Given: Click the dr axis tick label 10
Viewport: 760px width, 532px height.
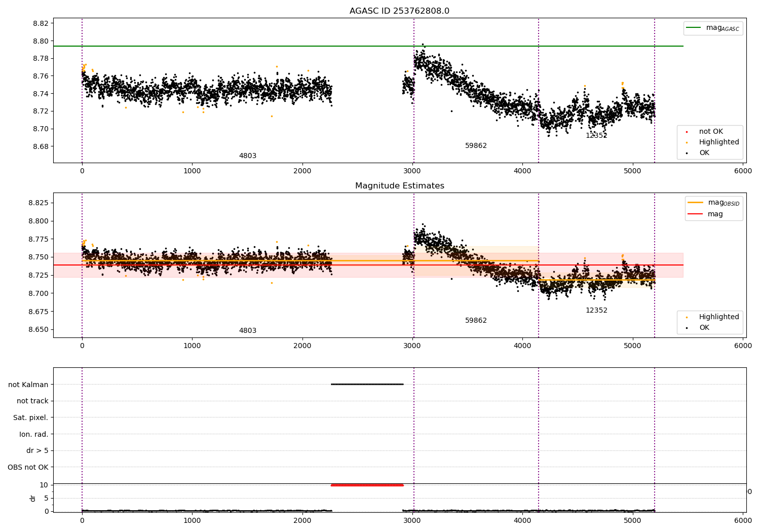Looking at the screenshot, I should [x=44, y=485].
